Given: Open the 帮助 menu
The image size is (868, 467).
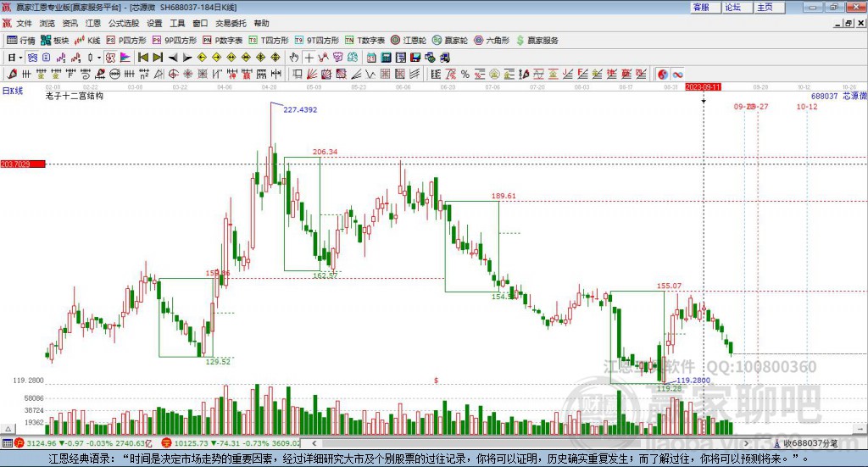Looking at the screenshot, I should 261,23.
